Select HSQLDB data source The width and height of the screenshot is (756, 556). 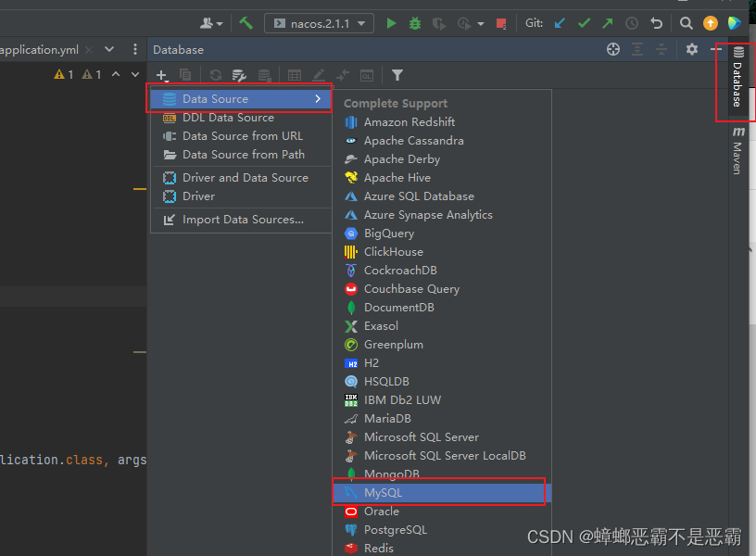(x=442, y=382)
